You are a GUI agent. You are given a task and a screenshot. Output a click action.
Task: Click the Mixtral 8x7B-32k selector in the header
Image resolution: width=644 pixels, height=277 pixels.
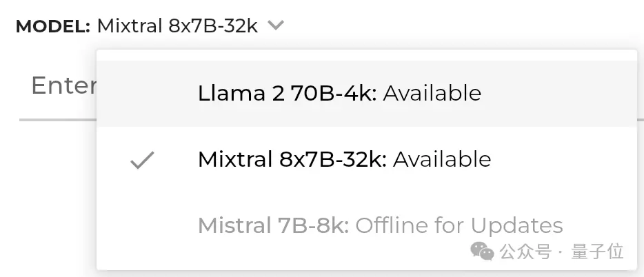[x=177, y=26]
